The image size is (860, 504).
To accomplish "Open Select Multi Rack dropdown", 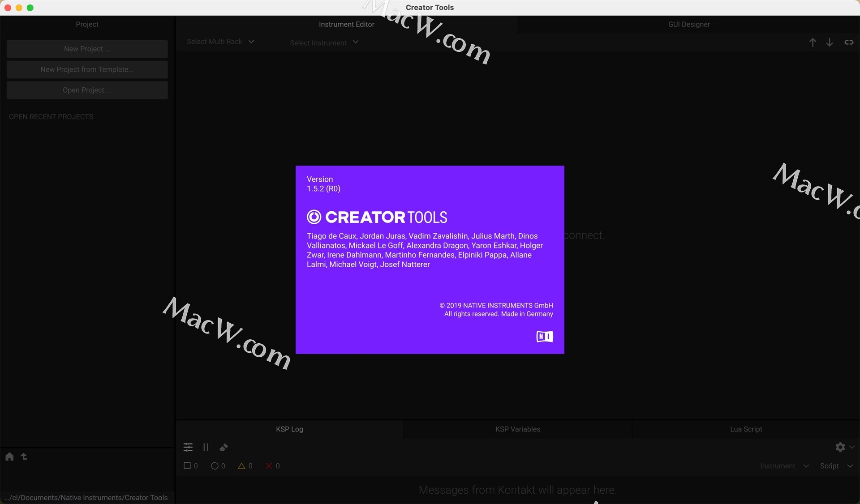I will coord(220,42).
